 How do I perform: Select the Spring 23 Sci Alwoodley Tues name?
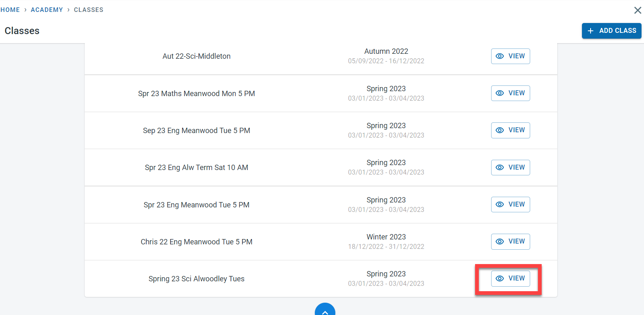pyautogui.click(x=196, y=279)
